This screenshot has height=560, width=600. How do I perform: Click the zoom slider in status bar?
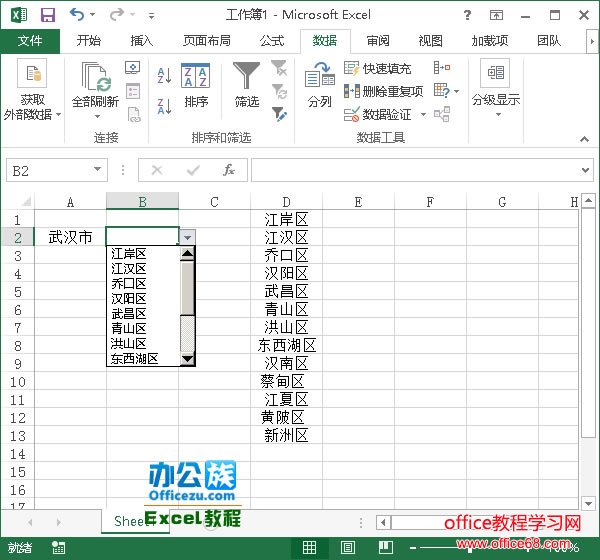point(470,548)
